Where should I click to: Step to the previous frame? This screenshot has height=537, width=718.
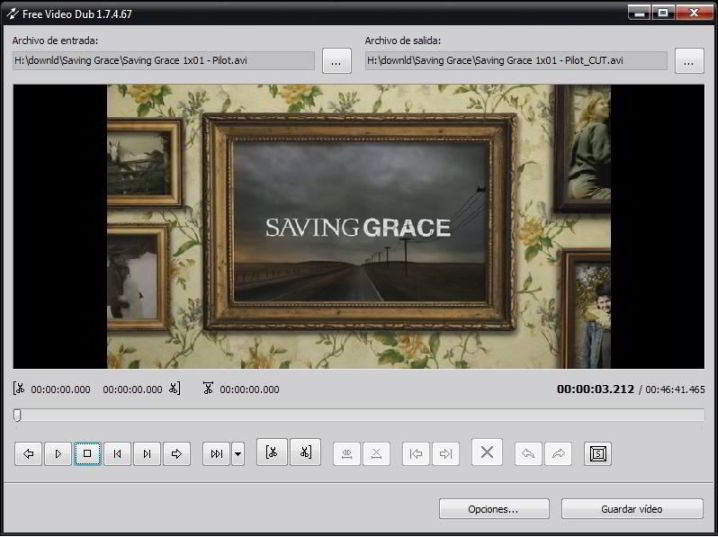click(x=117, y=454)
